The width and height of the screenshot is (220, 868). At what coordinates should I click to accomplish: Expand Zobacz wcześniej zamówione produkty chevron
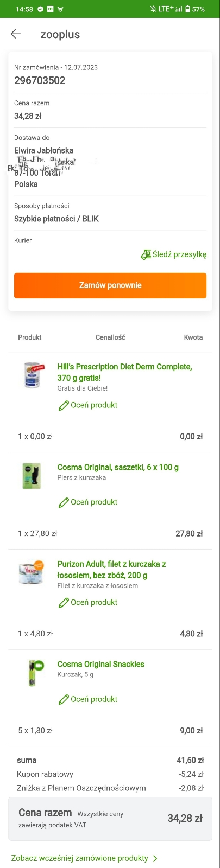click(155, 858)
